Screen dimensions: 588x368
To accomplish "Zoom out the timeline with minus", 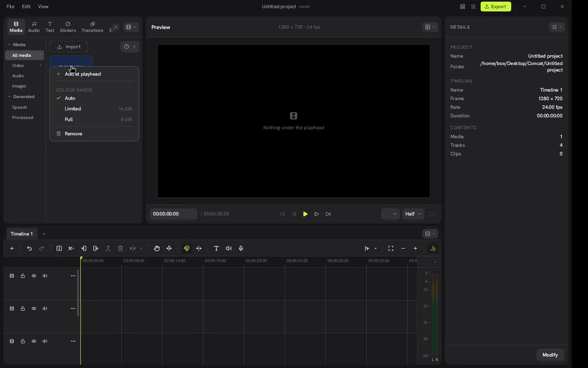I will click(403, 248).
